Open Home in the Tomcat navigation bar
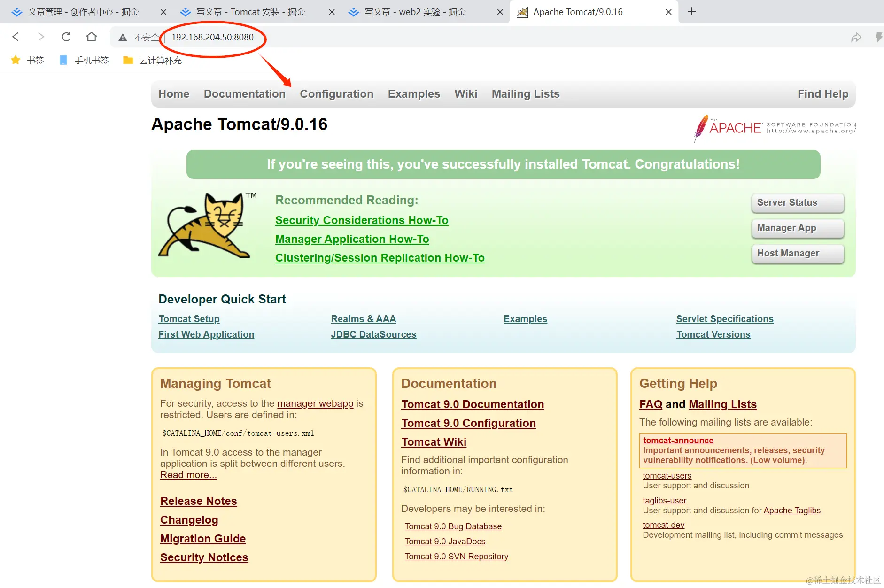 click(x=174, y=94)
